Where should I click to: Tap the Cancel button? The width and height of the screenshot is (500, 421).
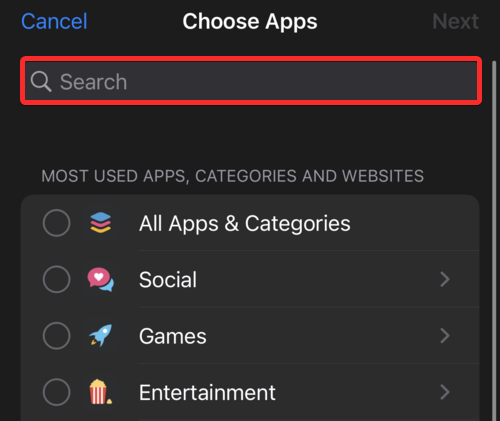click(54, 21)
